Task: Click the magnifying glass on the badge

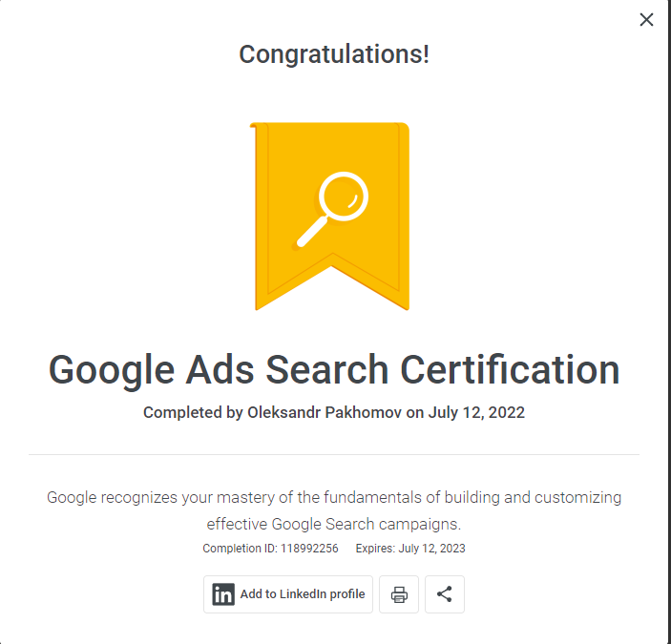Action: coord(332,209)
